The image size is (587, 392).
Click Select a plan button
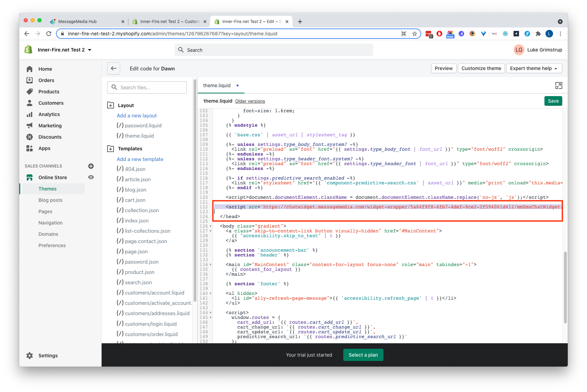pyautogui.click(x=363, y=355)
